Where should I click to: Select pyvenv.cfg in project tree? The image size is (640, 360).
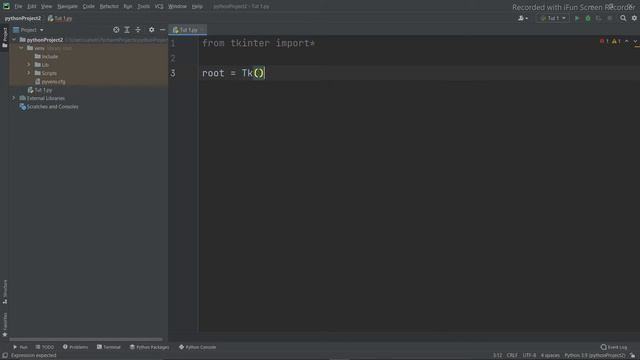tap(50, 82)
